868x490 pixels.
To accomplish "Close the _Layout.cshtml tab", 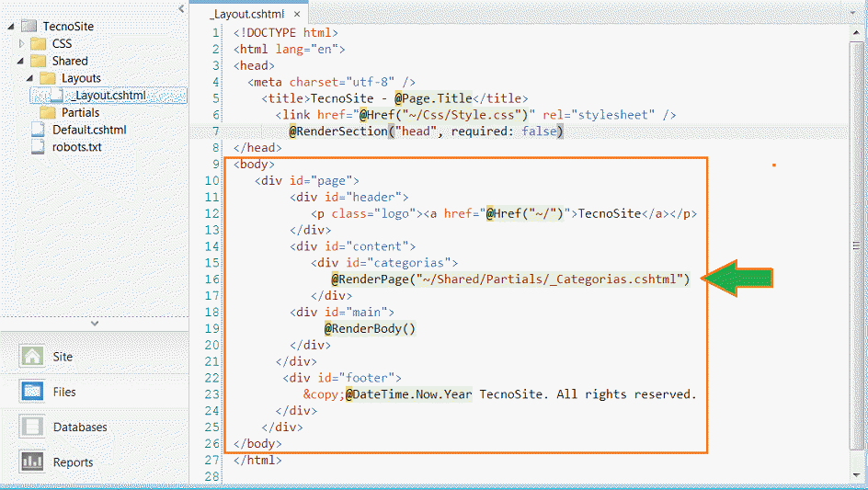I will (297, 15).
